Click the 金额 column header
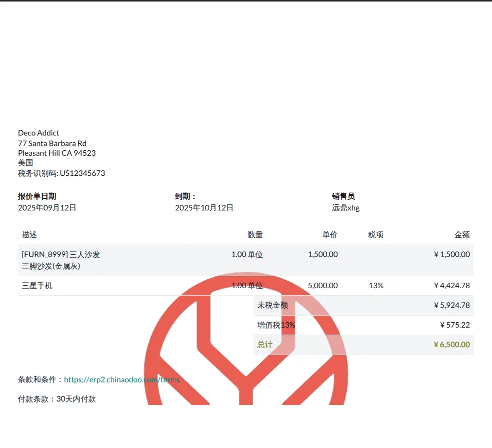 coord(462,235)
